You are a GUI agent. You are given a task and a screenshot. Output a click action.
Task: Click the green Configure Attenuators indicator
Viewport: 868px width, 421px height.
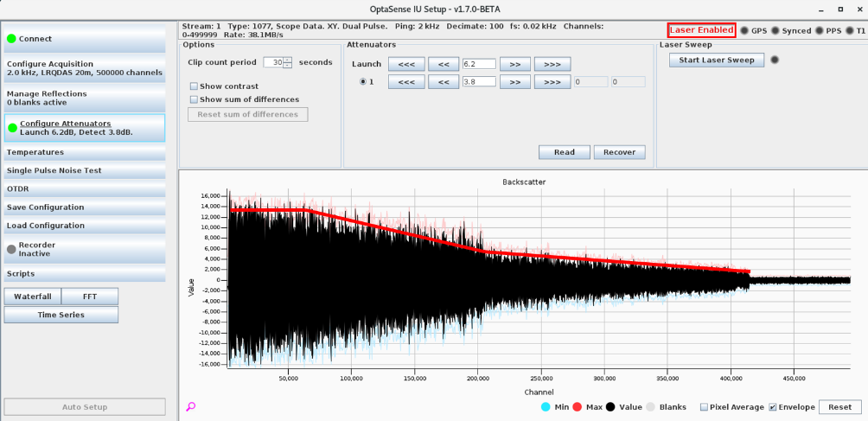click(12, 128)
